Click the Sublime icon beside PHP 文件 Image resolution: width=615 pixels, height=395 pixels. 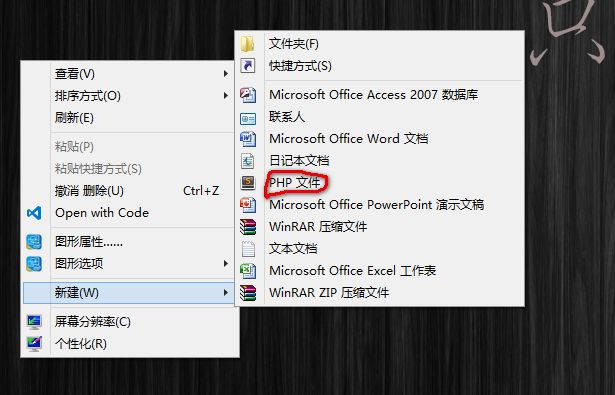(x=247, y=182)
